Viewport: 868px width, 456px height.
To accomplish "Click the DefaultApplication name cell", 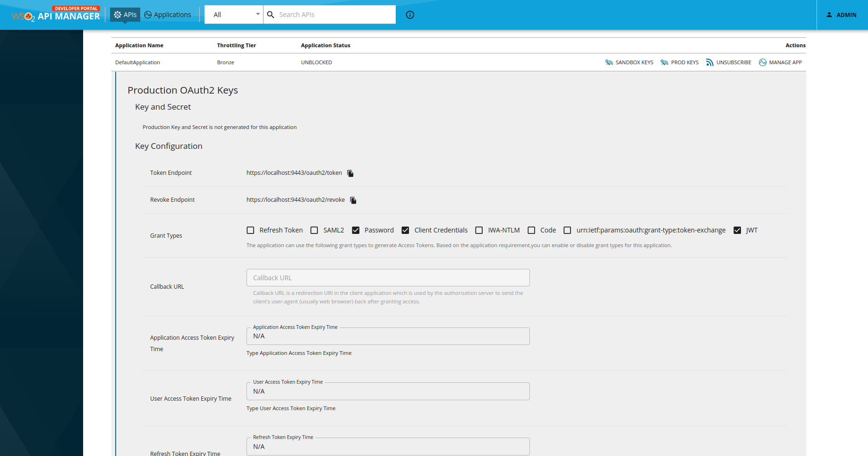I will [x=137, y=62].
